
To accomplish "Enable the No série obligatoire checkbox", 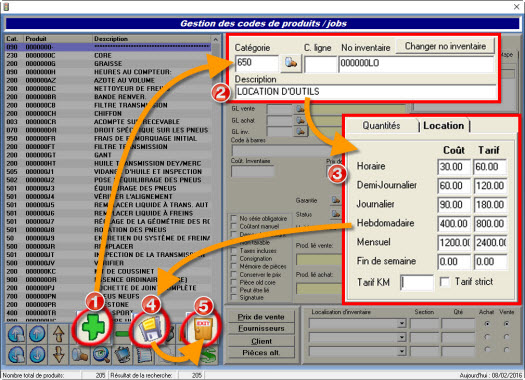I will point(234,218).
